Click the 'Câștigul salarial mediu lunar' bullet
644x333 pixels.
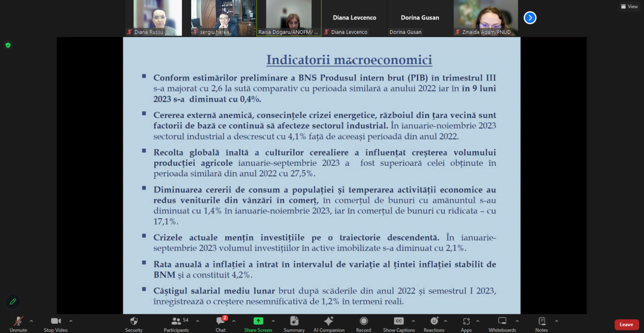click(x=324, y=296)
